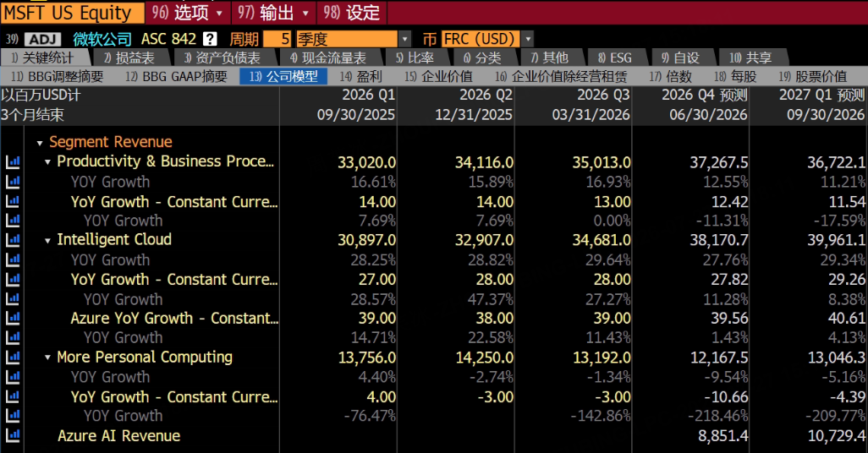Open the 季度 period dropdown arrow
The width and height of the screenshot is (868, 453).
(405, 39)
